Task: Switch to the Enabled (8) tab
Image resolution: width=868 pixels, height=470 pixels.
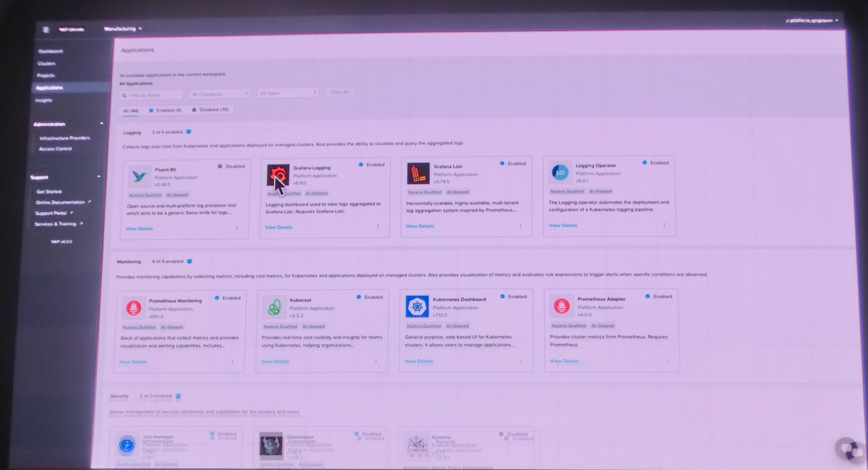Action: click(165, 110)
